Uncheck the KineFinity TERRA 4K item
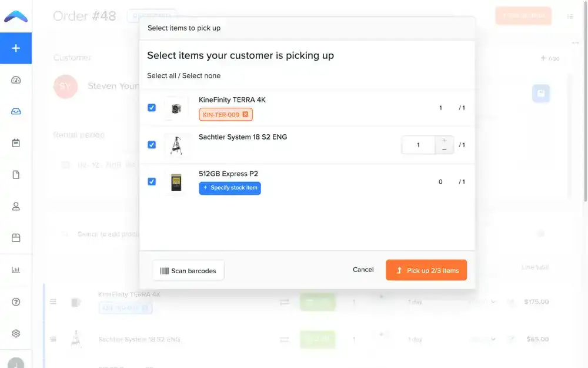 tap(151, 107)
